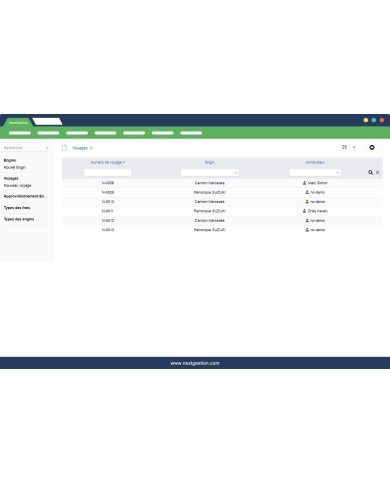Click the driver name Dries Kevan

pyautogui.click(x=318, y=211)
